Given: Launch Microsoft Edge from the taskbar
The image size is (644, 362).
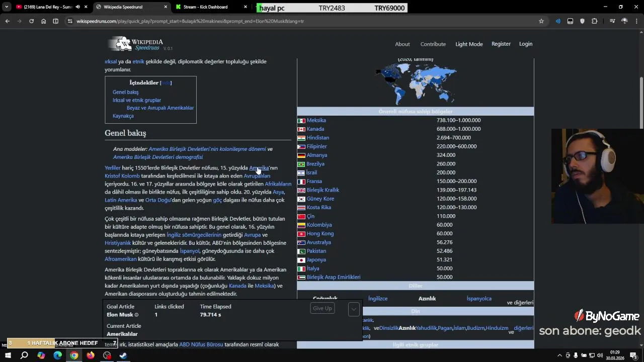Looking at the screenshot, I should click(57, 355).
